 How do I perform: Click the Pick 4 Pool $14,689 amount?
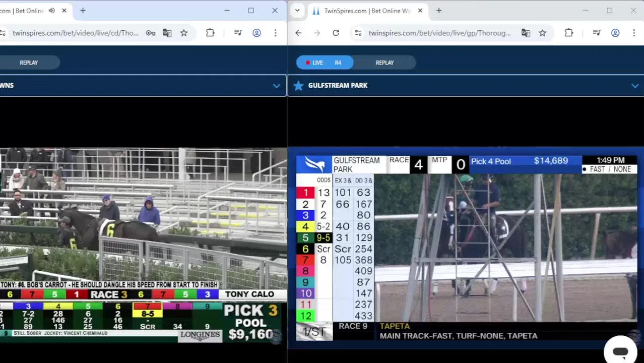pyautogui.click(x=551, y=161)
